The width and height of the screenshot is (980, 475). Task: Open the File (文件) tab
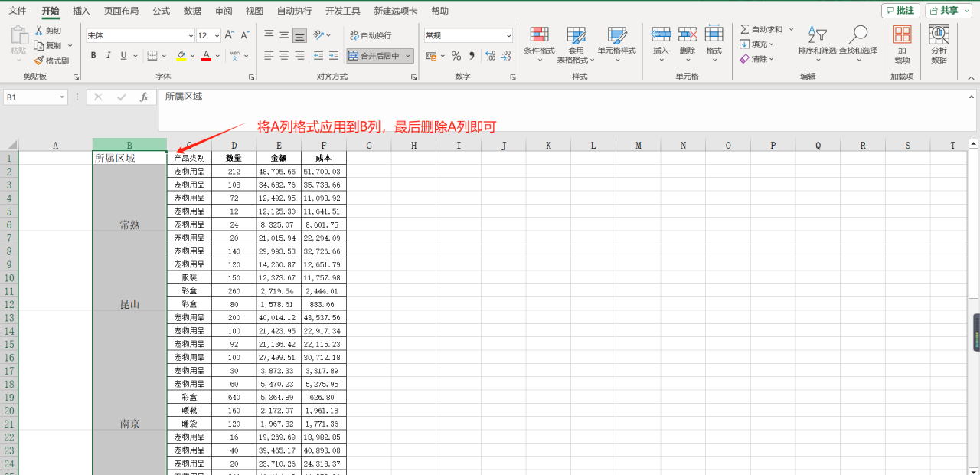point(17,11)
